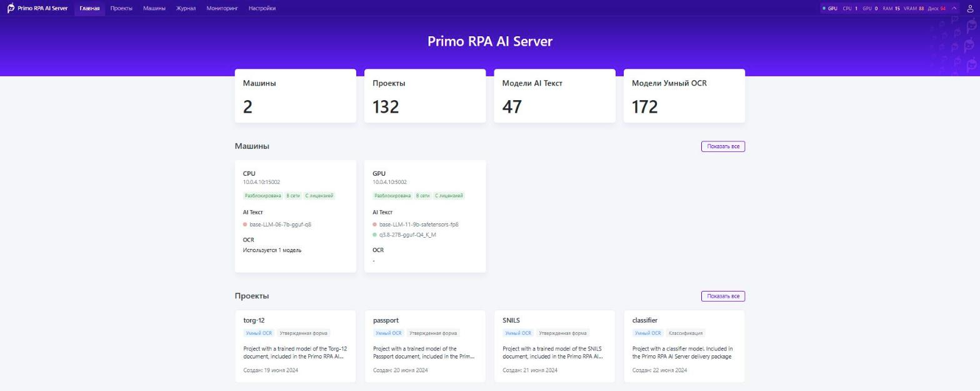Open the Настройки menu tab

(262, 8)
